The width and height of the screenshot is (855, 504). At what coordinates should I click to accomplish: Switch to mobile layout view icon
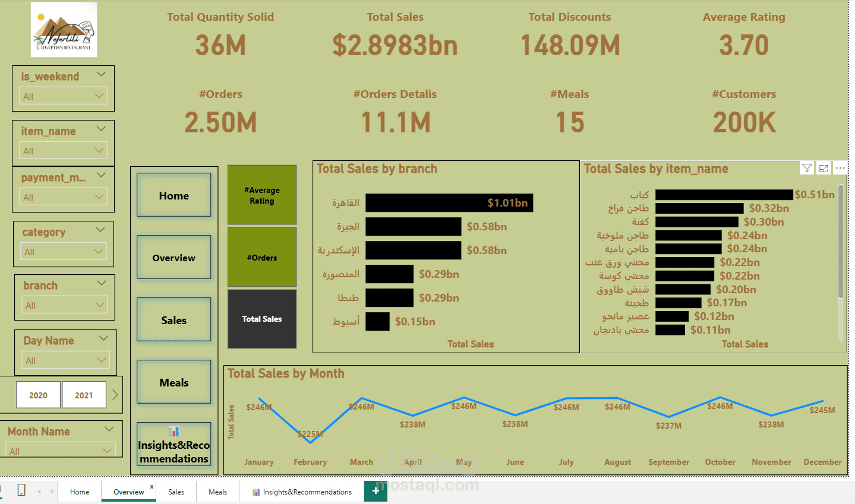(x=21, y=490)
